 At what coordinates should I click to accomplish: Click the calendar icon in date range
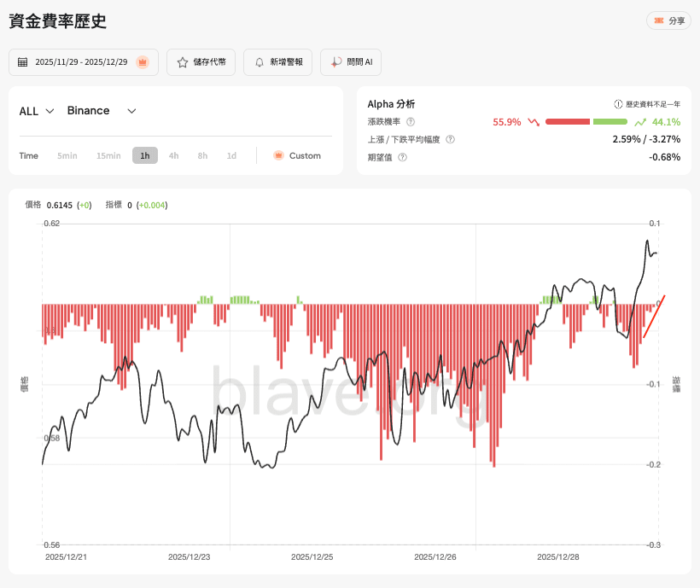(x=23, y=62)
